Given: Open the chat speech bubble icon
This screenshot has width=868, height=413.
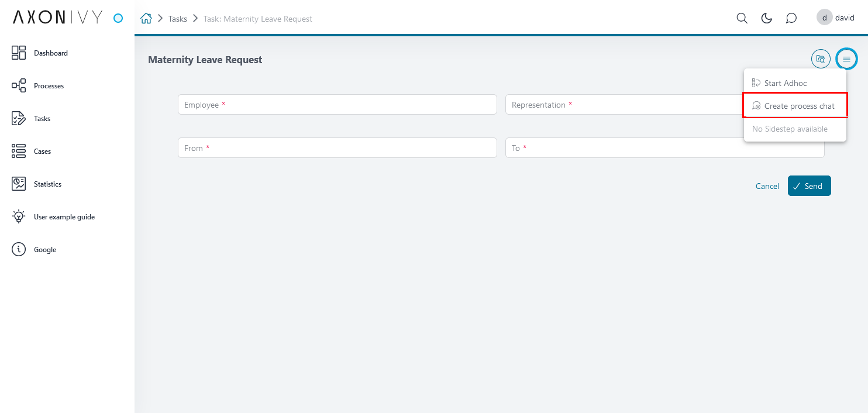Looking at the screenshot, I should [791, 18].
